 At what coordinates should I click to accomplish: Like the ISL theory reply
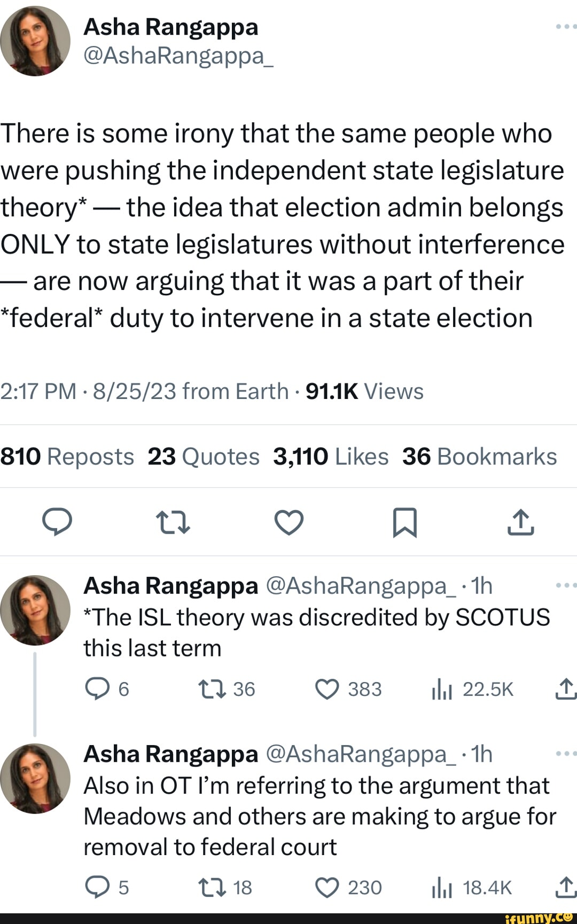point(327,689)
